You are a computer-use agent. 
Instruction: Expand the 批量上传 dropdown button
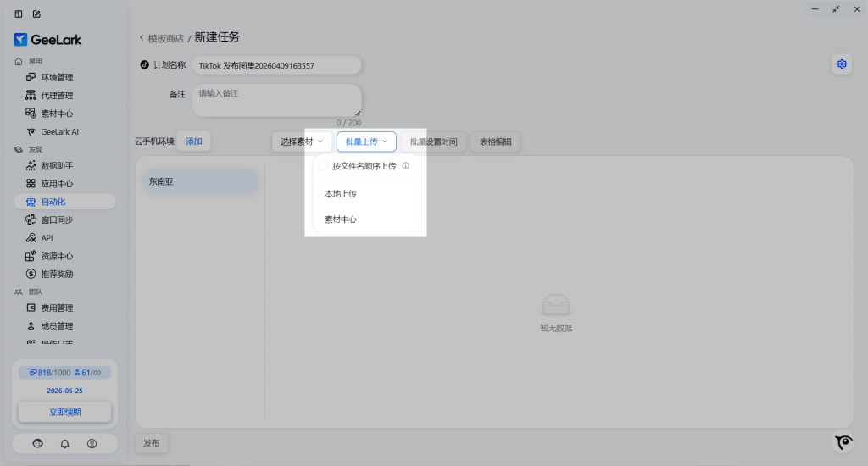coord(366,141)
